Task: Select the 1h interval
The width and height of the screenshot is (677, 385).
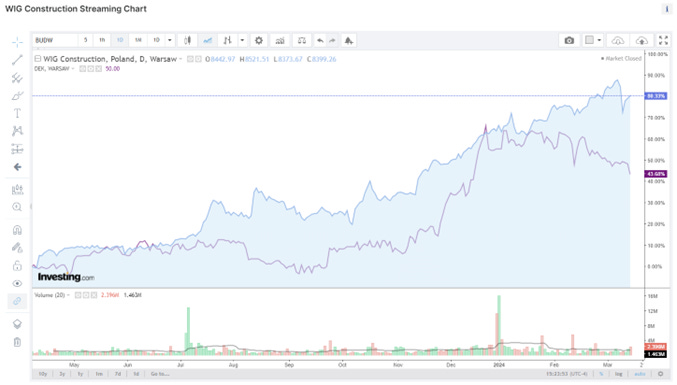Action: [102, 40]
